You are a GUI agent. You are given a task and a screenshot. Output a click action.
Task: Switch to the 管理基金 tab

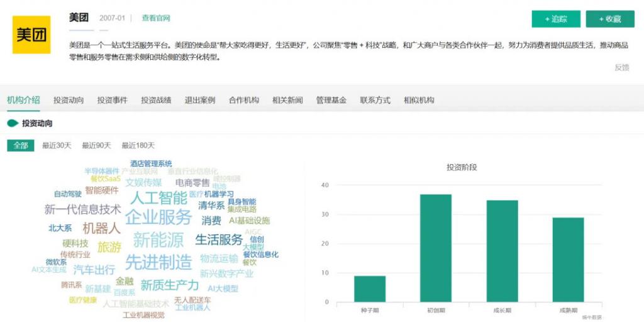[x=331, y=100]
